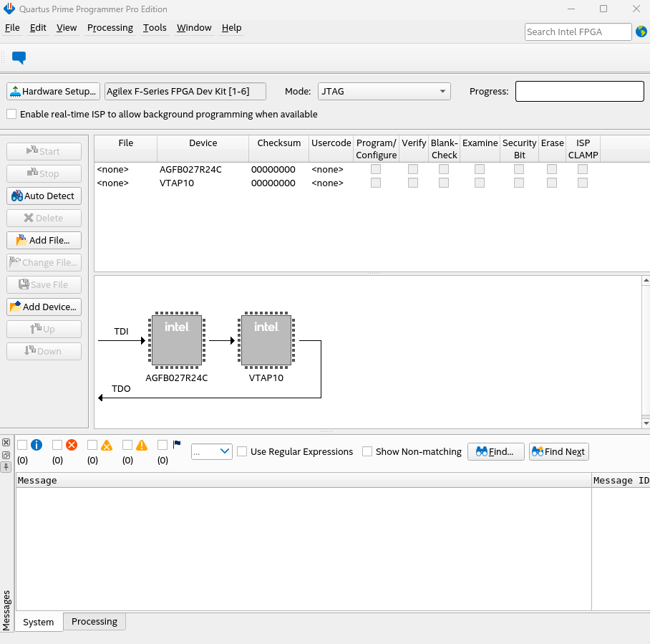Click the yellow warning filter icon

point(142,445)
